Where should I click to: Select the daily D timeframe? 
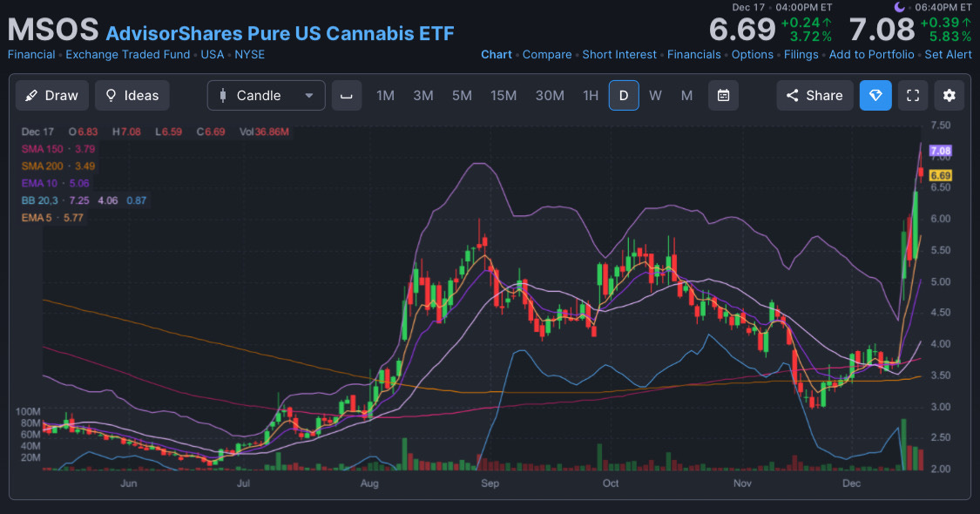pyautogui.click(x=624, y=96)
